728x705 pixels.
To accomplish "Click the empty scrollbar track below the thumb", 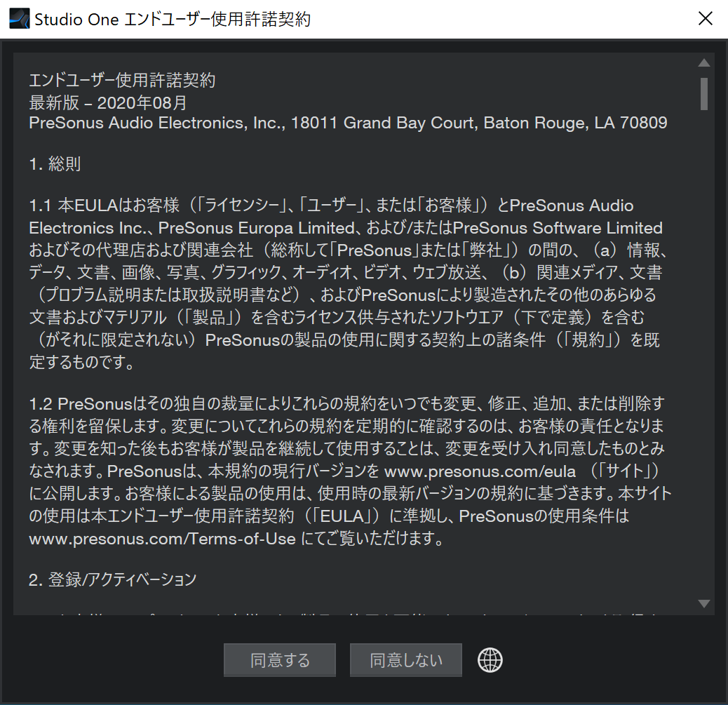I will [x=704, y=351].
